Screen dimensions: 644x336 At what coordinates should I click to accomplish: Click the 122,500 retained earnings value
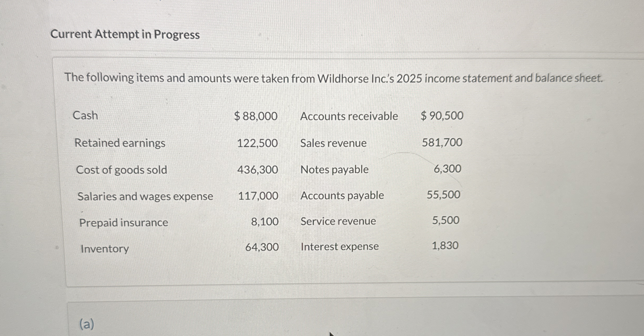(257, 143)
